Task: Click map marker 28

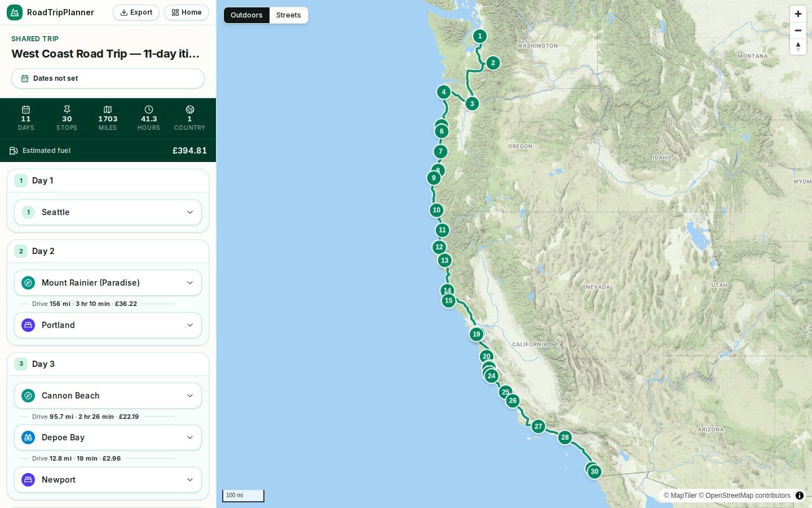Action: click(x=565, y=437)
